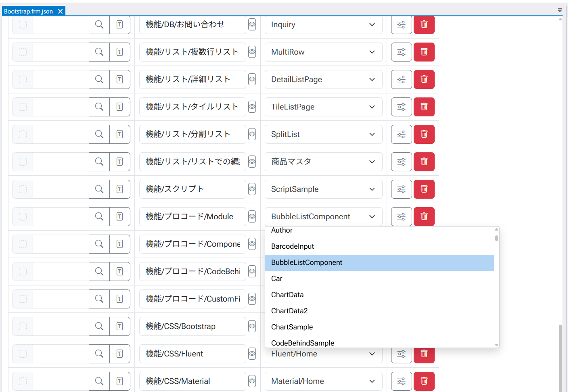This screenshot has width=568, height=392.
Task: Expand the 商品マスタ dropdown
Action: click(x=323, y=162)
